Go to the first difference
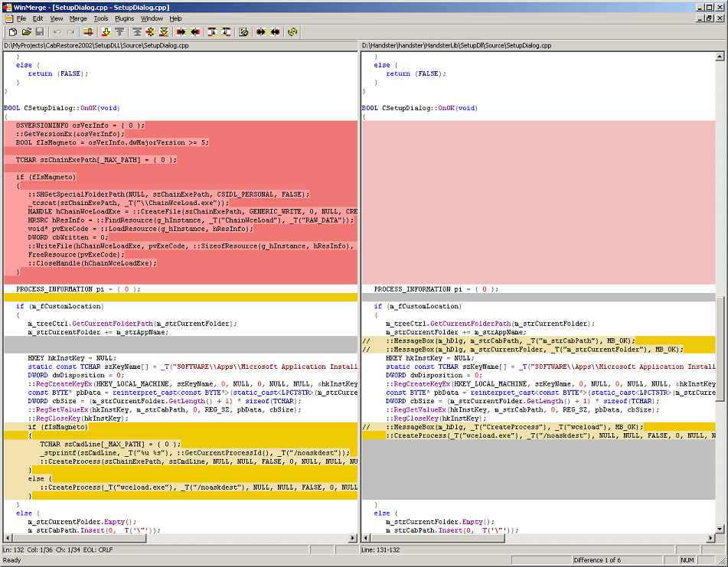 point(137,31)
